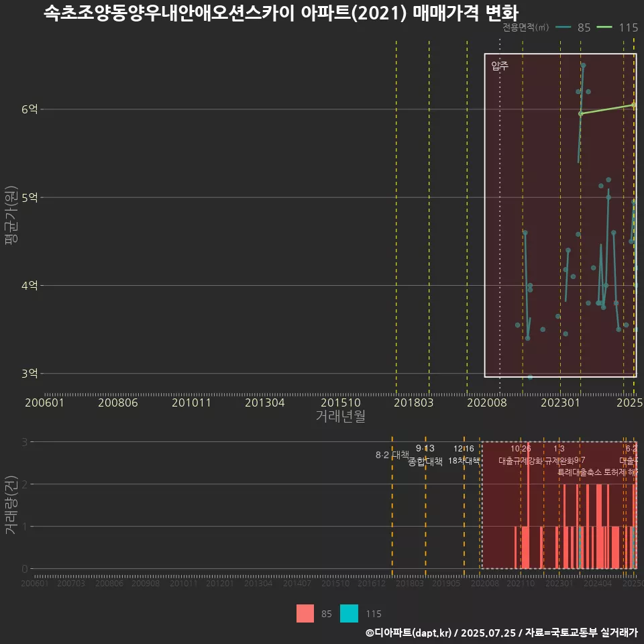644x644 pixels.
Task: Click the 201612 label on volume chart axis
Action: click(x=372, y=583)
